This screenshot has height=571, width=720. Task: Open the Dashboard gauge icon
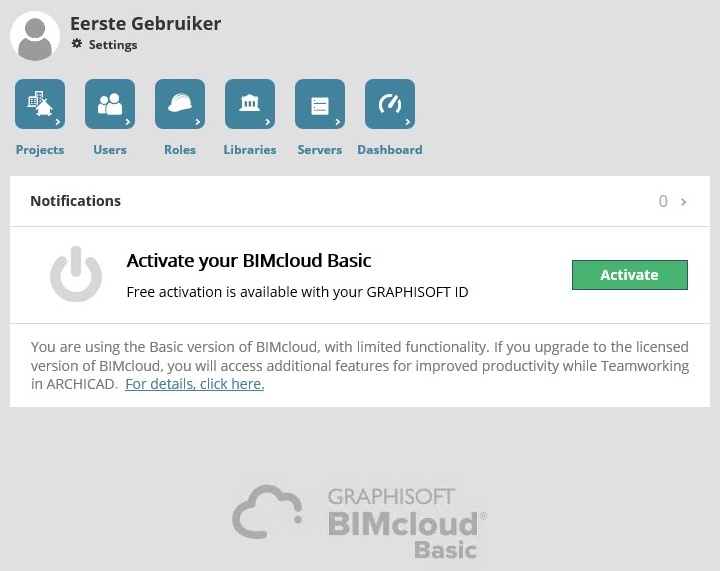(390, 104)
